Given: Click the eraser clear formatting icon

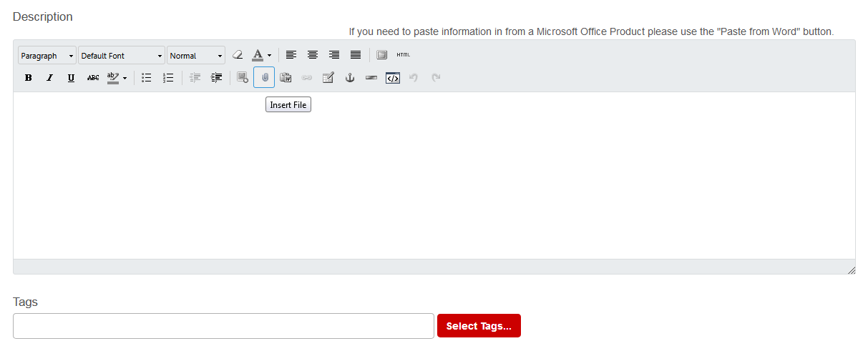Looking at the screenshot, I should click(x=238, y=55).
